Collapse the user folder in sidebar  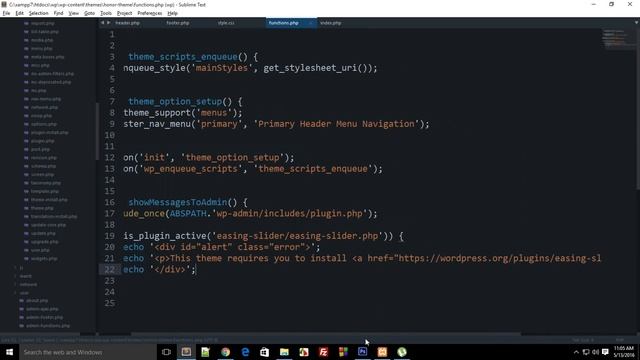tap(16, 293)
